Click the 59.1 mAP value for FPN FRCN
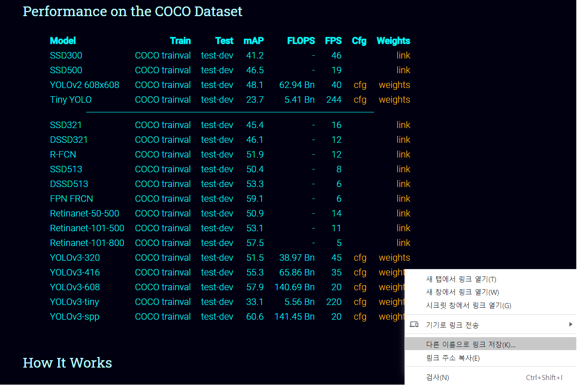The image size is (580, 392). [255, 199]
